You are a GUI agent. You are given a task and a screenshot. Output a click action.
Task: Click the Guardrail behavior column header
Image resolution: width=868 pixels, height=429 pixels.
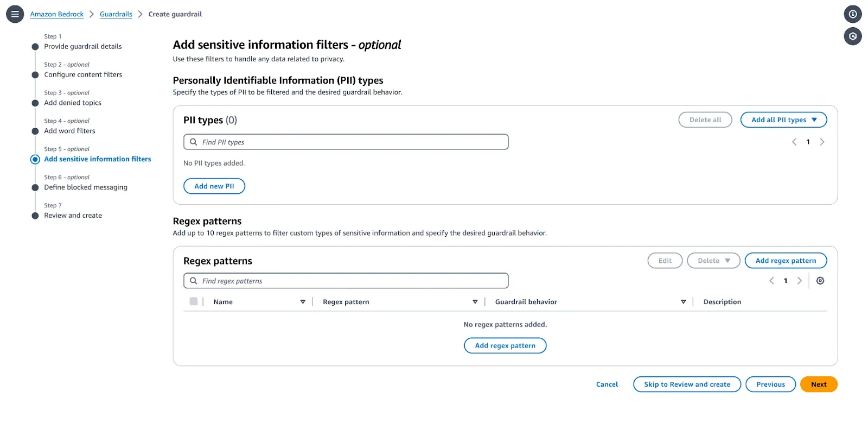pos(526,302)
